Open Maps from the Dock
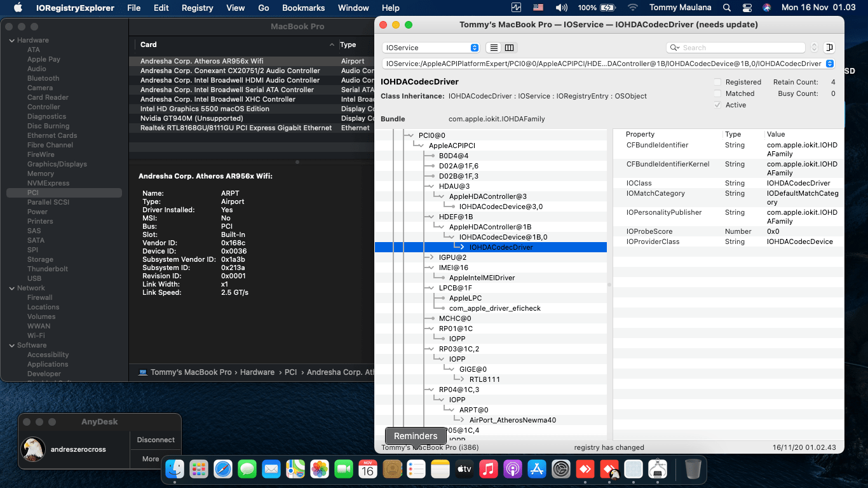Viewport: 868px width, 488px height. [295, 470]
